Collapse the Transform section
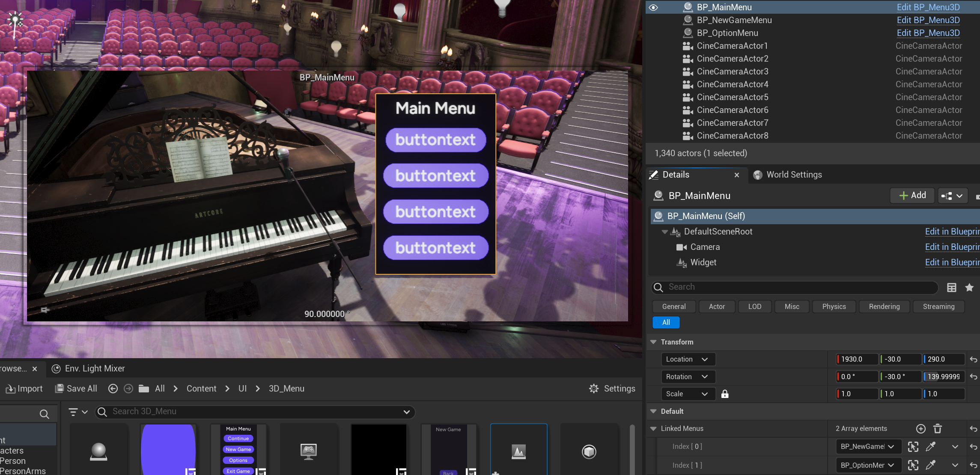 coord(653,342)
